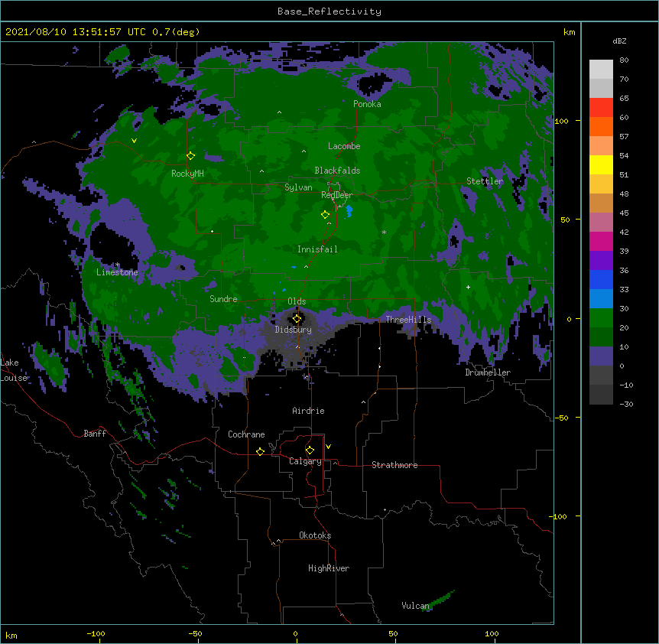Click the white 80 dBZ legend swatch
Viewport: 659px width, 644px height.
point(601,70)
